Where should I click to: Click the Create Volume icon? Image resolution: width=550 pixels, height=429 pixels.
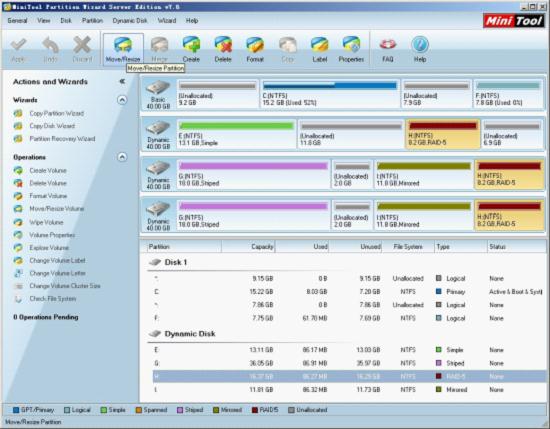(x=18, y=170)
